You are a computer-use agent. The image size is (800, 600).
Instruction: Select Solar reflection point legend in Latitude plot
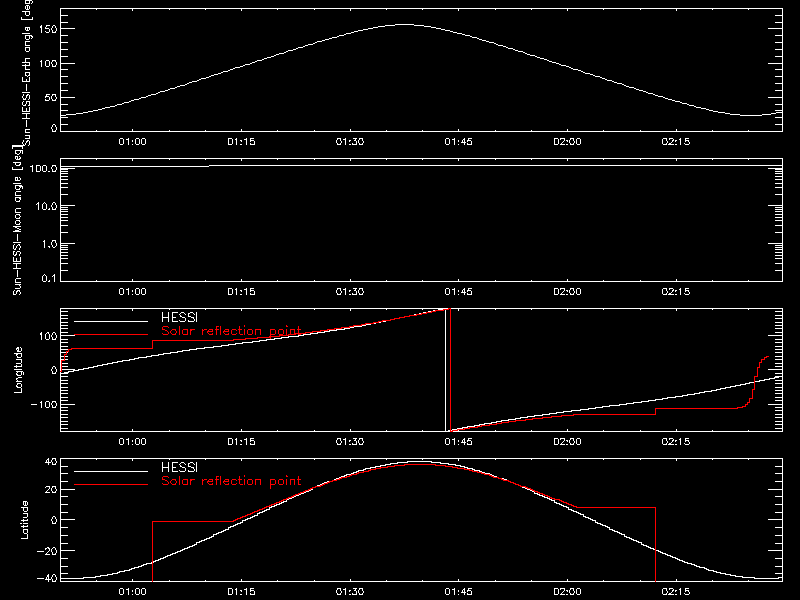(231, 481)
